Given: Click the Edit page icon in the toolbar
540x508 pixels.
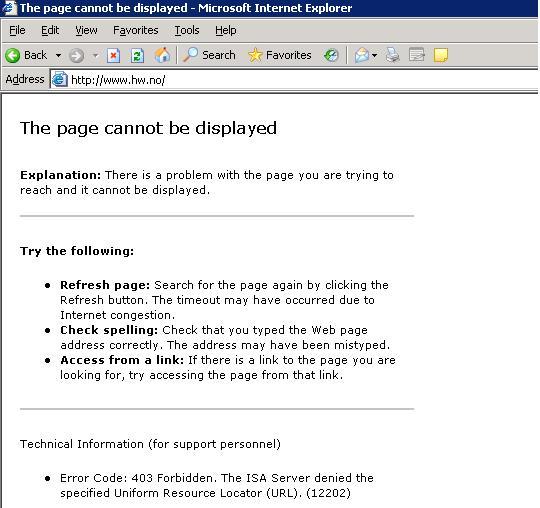Looking at the screenshot, I should [x=417, y=55].
